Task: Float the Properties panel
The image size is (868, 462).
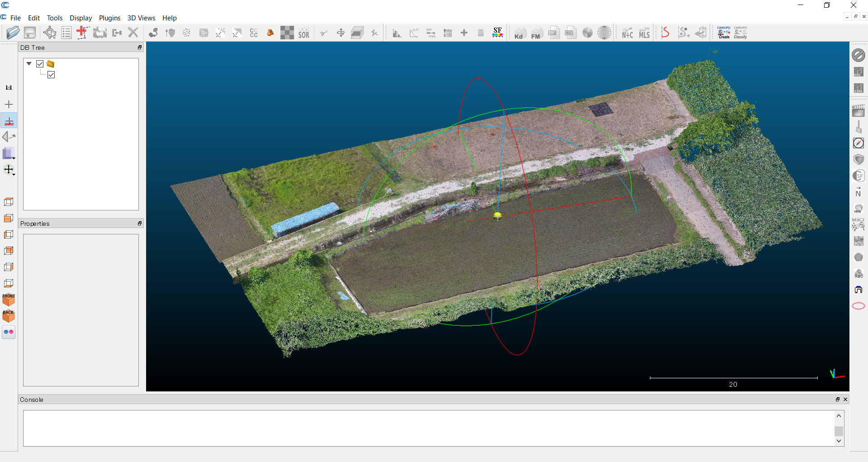Action: 140,224
